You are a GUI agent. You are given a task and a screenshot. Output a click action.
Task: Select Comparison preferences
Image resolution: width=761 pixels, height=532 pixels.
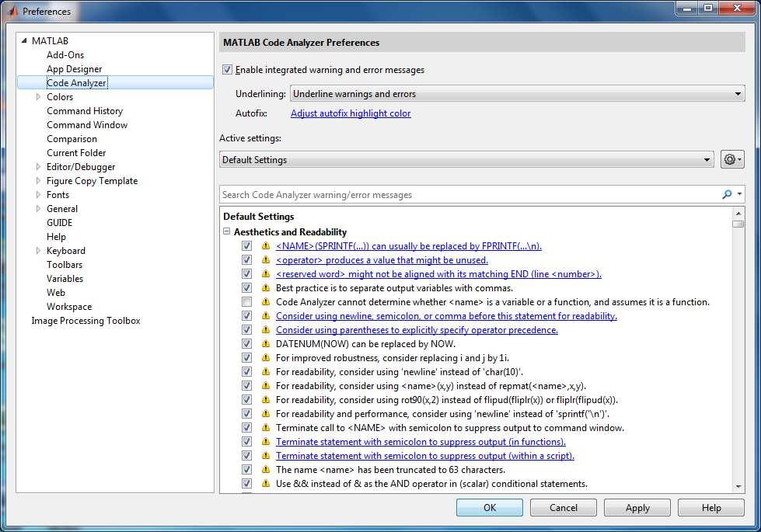[x=72, y=139]
